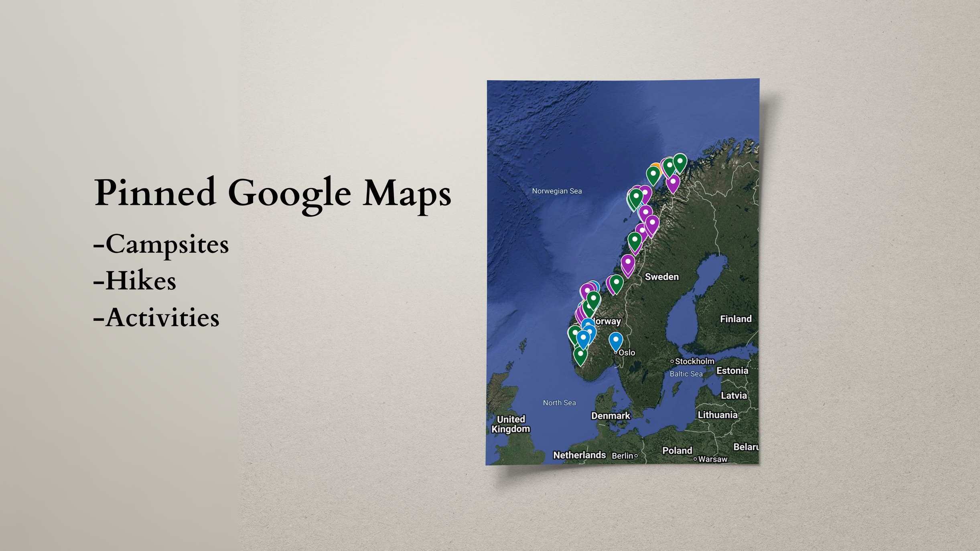Select the northernmost green map pin
This screenshot has height=551, width=980.
point(680,163)
